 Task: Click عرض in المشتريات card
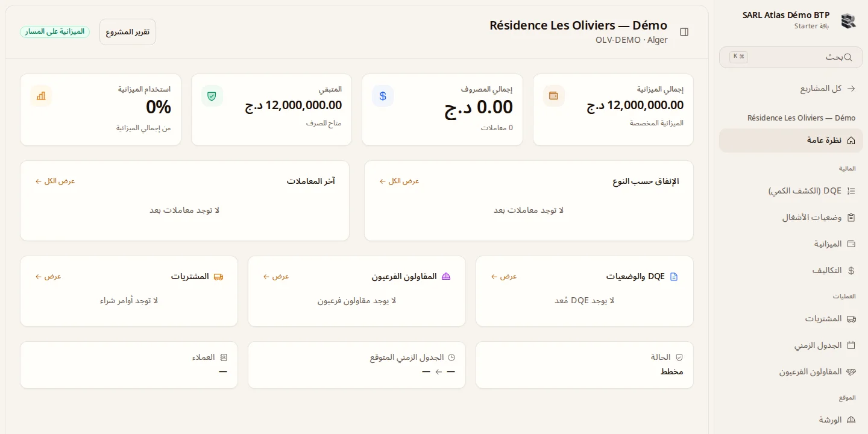(x=48, y=277)
